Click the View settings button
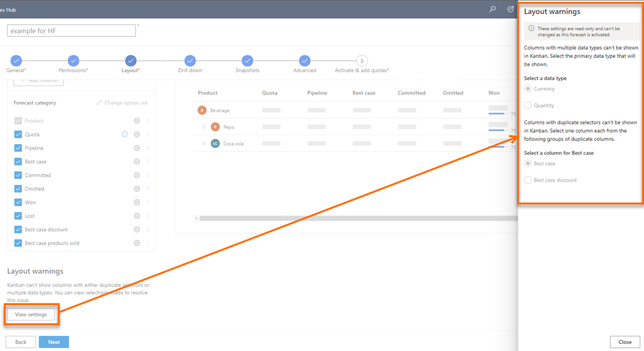This screenshot has height=351, width=644. coord(31,315)
